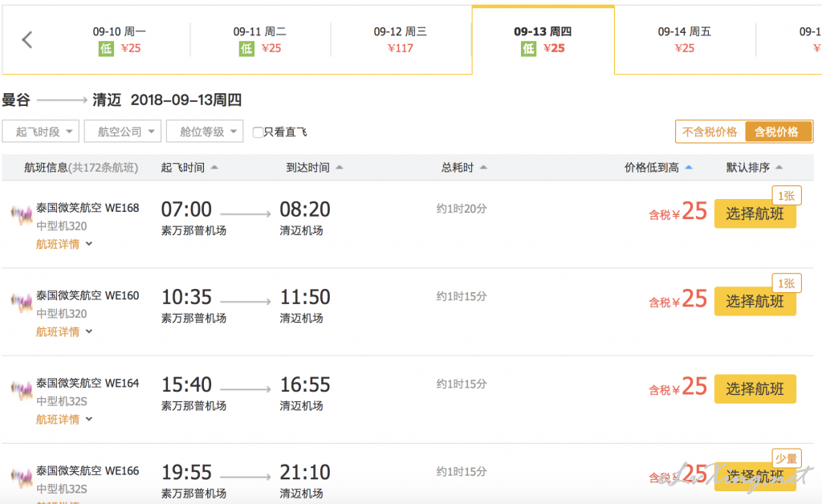Viewport: 822px width, 504px height.
Task: Click departure time 15:40
Action: (186, 384)
